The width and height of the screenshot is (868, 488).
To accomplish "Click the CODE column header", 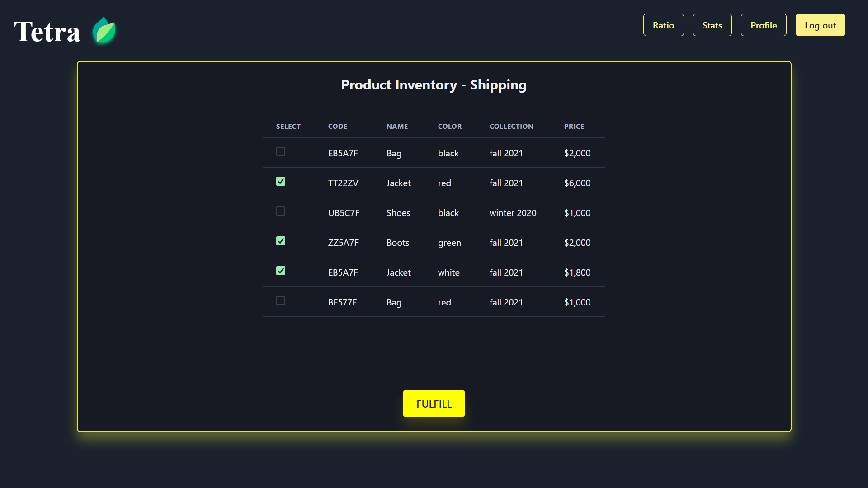I will 338,127.
